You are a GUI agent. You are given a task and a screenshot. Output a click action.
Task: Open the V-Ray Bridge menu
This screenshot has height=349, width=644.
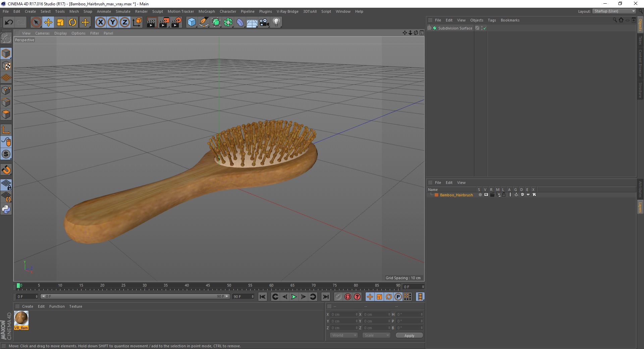click(287, 11)
